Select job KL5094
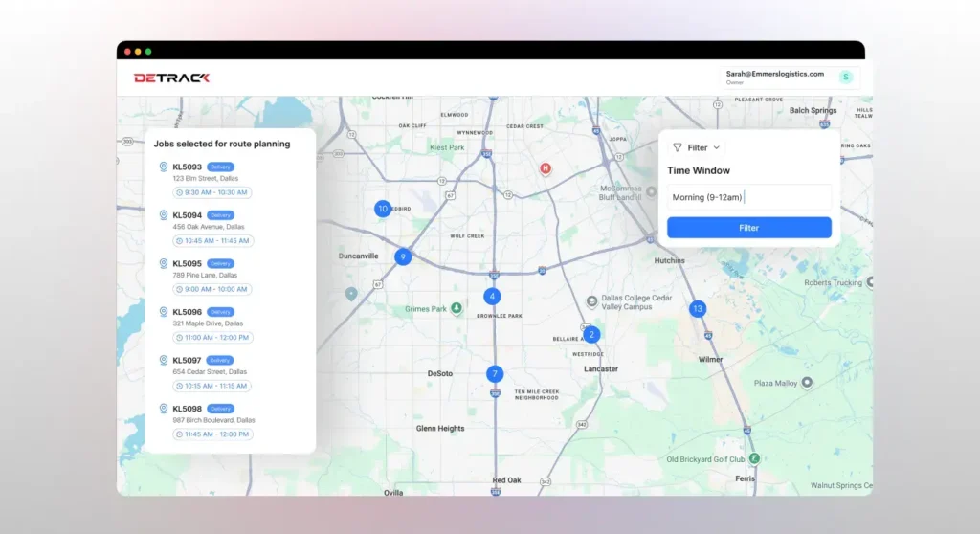 [187, 215]
